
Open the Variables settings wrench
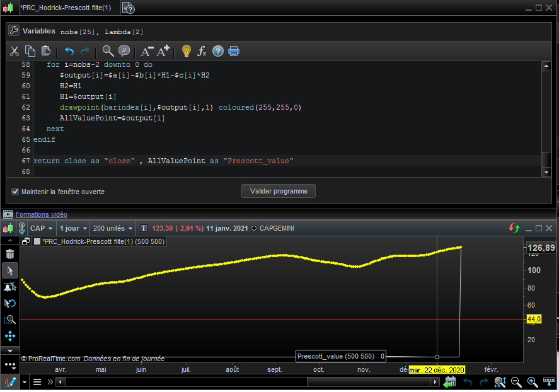[14, 31]
